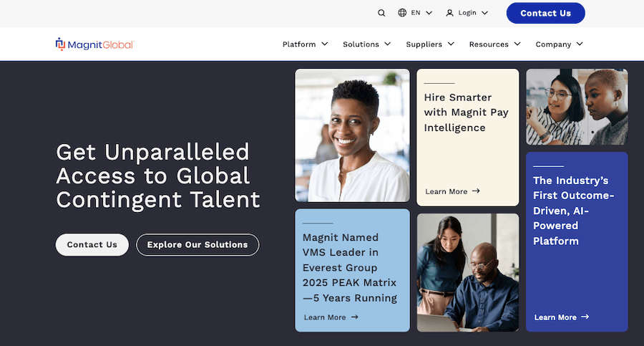Expand the EN language dropdown
This screenshot has width=644, height=346.
[429, 13]
